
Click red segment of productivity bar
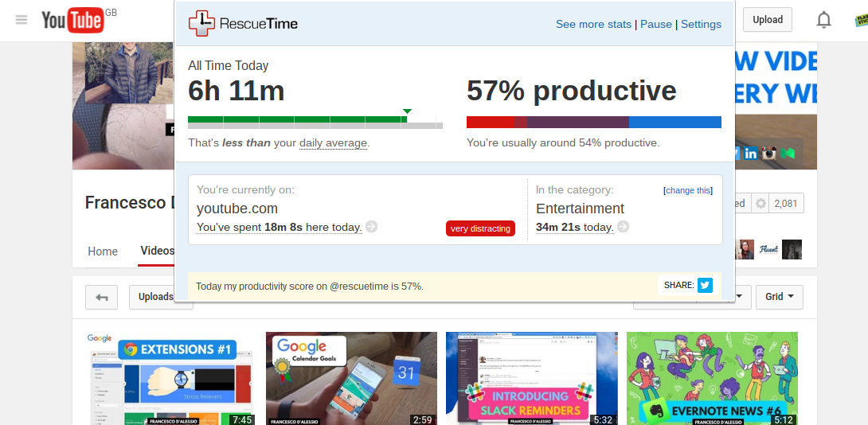(x=491, y=122)
